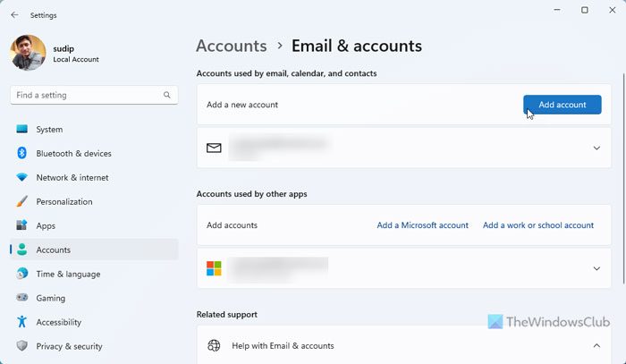Go back using the back arrow

pos(14,14)
